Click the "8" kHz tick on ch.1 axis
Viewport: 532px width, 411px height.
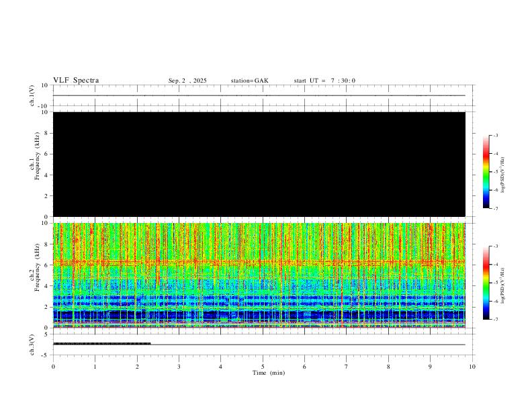point(46,133)
